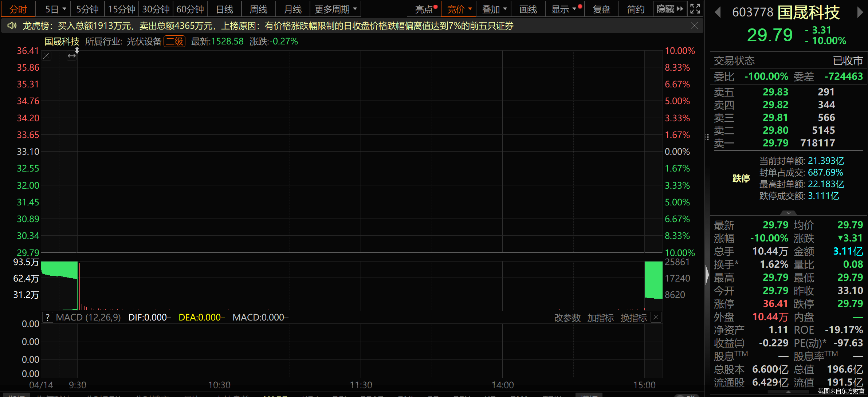This screenshot has height=397, width=868.
Task: Click the horizontal resize arrow icon in chart
Action: pyautogui.click(x=72, y=56)
